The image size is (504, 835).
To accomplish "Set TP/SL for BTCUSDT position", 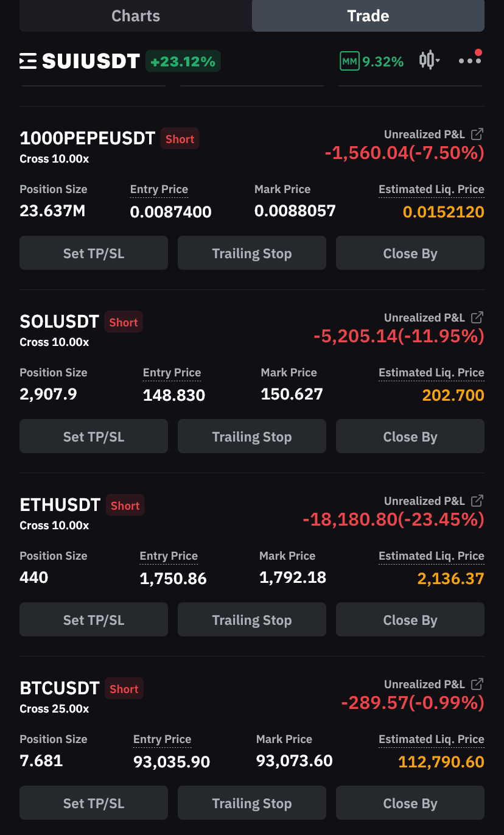I will pos(94,803).
